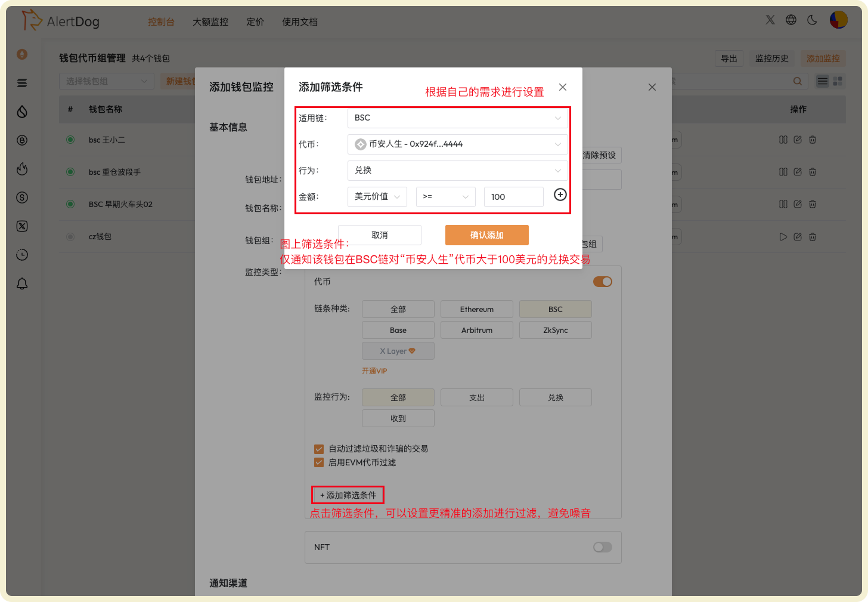Image resolution: width=868 pixels, height=602 pixels.
Task: Select the Ethereum chain icon in sidebar
Action: pyautogui.click(x=22, y=54)
